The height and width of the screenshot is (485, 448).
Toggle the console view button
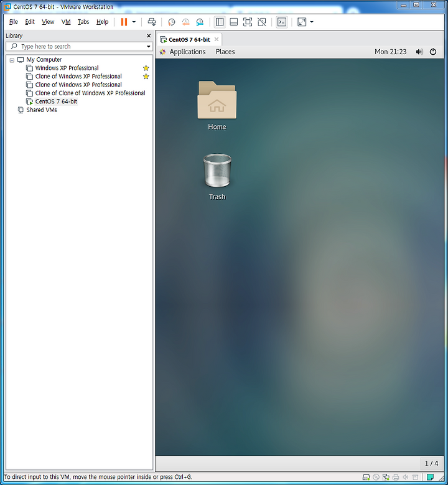[x=282, y=22]
